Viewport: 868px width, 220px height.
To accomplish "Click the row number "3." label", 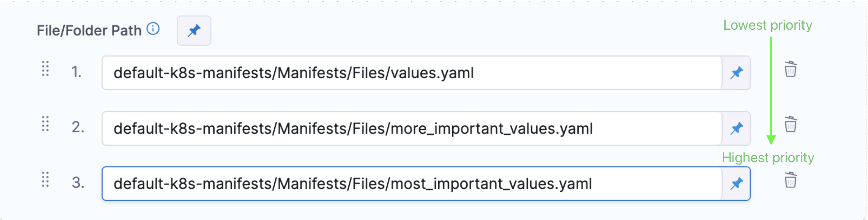I will [78, 182].
